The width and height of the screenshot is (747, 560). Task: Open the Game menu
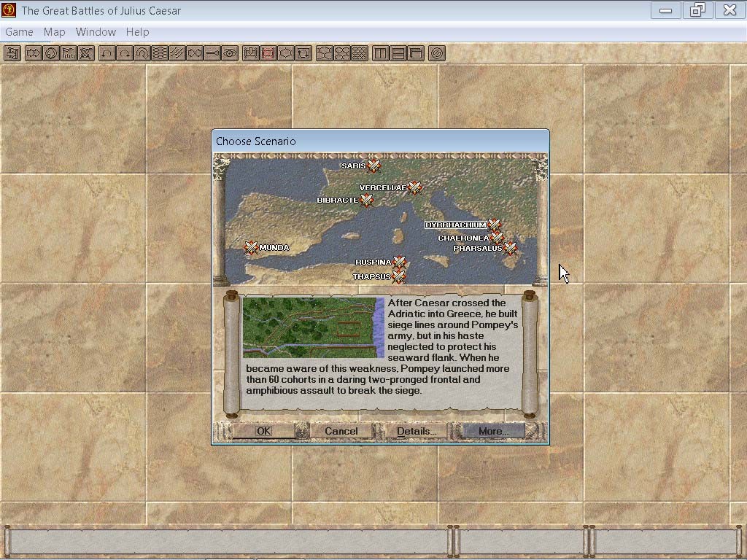click(19, 32)
